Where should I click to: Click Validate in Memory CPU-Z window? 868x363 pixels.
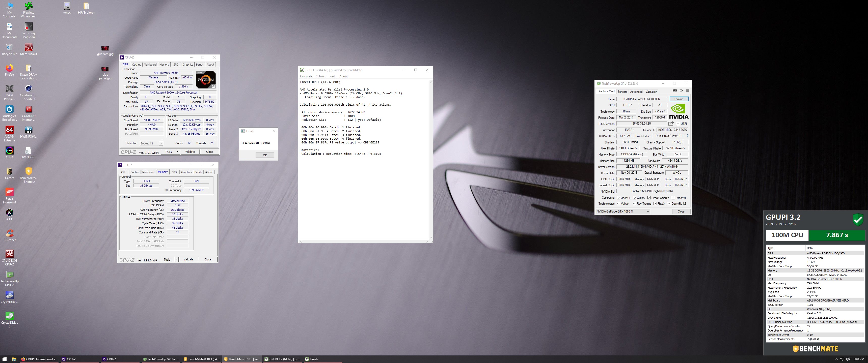188,259
